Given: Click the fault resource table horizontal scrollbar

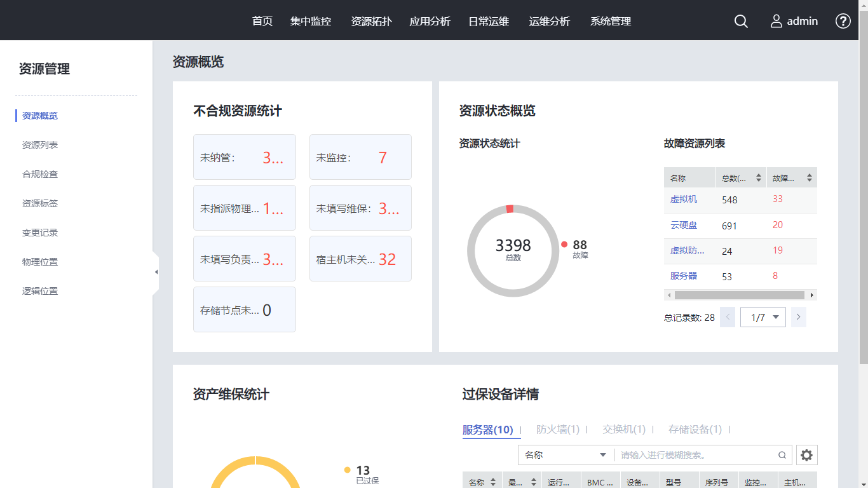Looking at the screenshot, I should [740, 295].
